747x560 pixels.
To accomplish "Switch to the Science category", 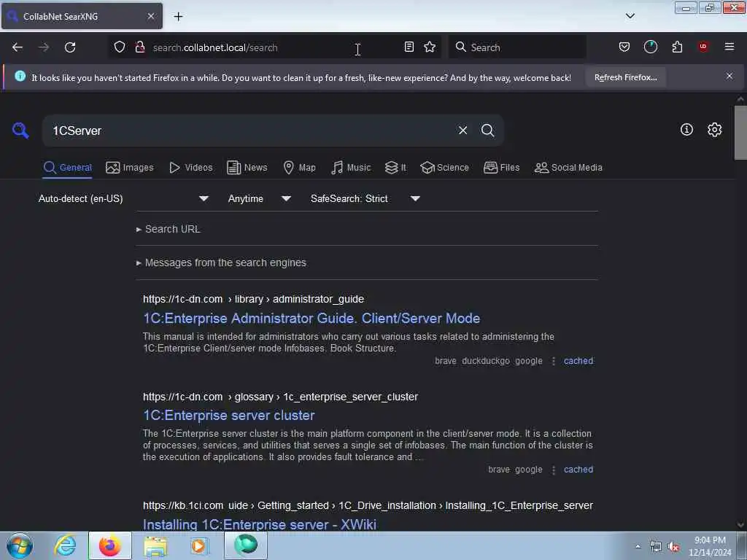I will [444, 168].
